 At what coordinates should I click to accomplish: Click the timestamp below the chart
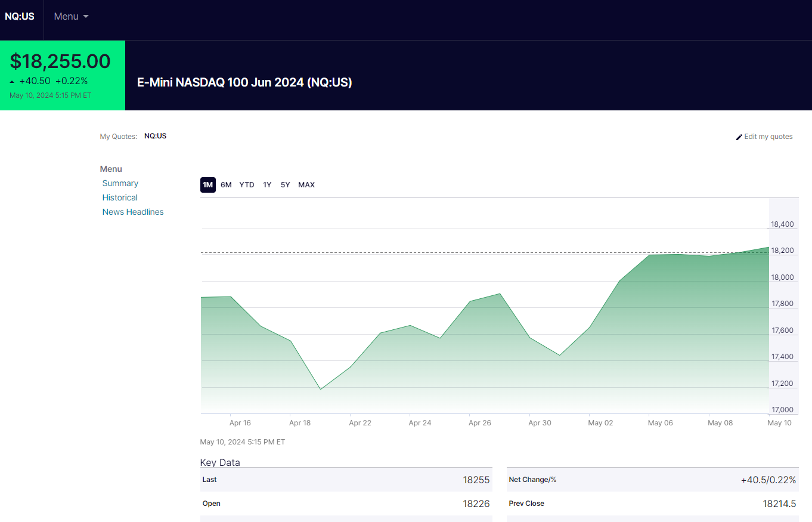(x=243, y=442)
